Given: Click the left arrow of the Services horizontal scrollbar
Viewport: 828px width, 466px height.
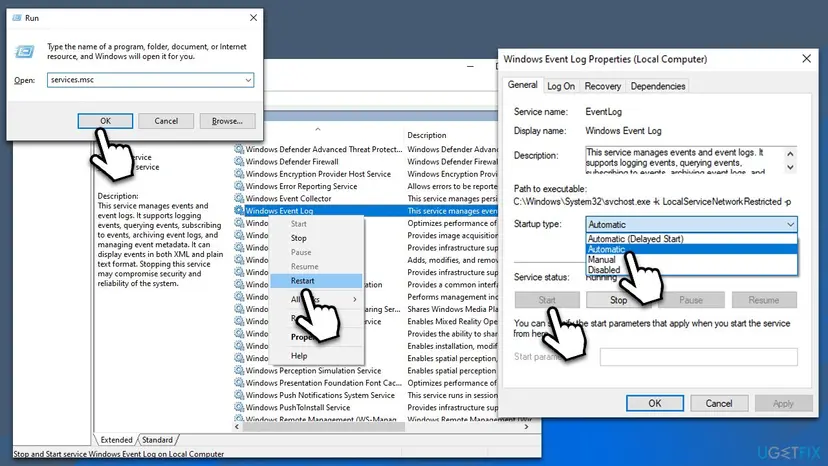Looking at the screenshot, I should coord(237,426).
